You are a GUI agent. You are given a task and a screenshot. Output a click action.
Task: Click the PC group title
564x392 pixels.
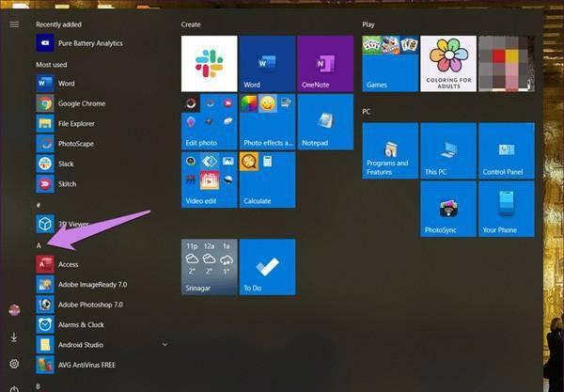click(367, 112)
